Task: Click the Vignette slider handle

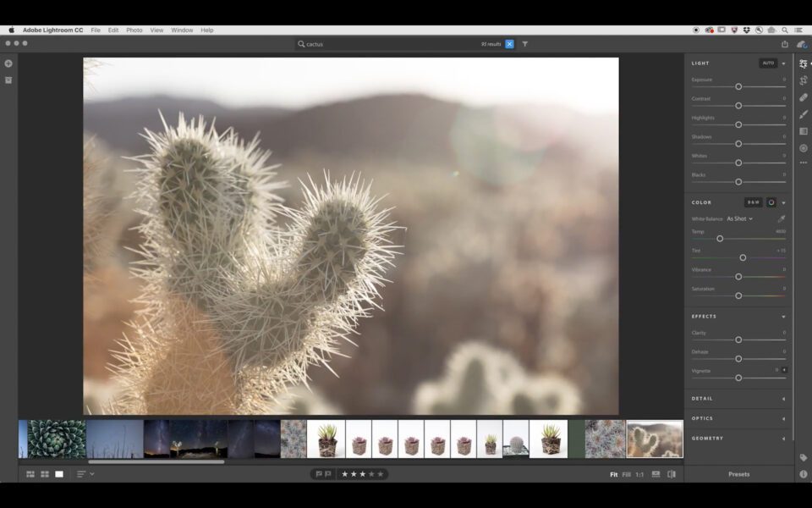Action: (738, 378)
